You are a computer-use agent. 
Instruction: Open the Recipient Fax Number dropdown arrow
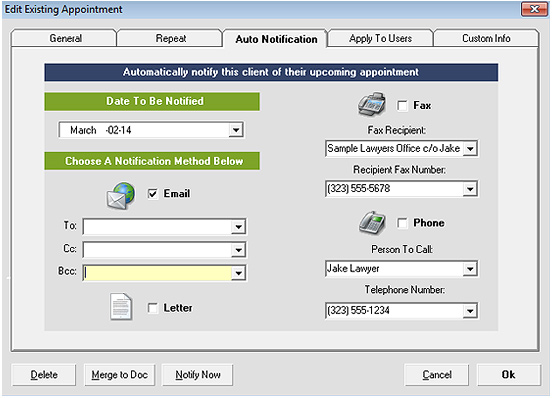pyautogui.click(x=470, y=189)
